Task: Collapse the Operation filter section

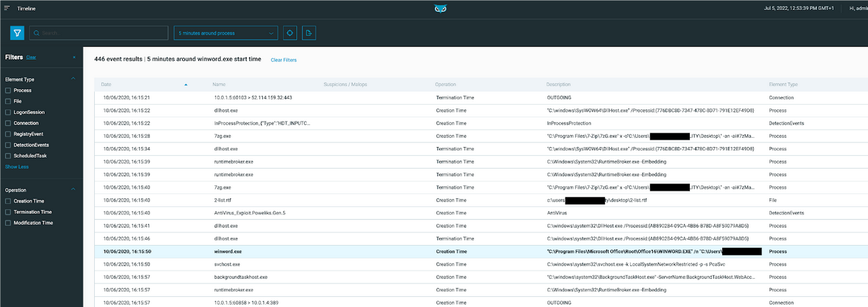Action: [74, 189]
